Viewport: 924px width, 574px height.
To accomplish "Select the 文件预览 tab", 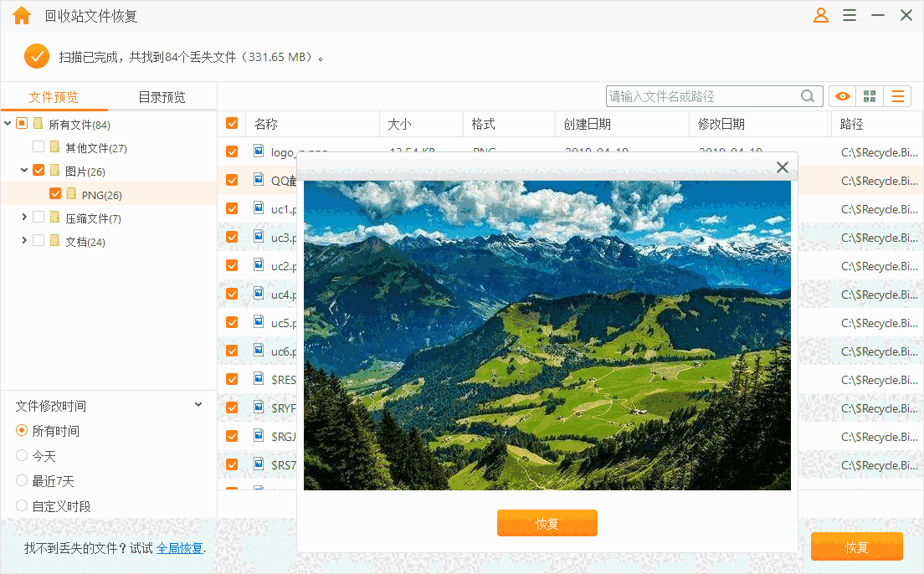I will click(54, 97).
